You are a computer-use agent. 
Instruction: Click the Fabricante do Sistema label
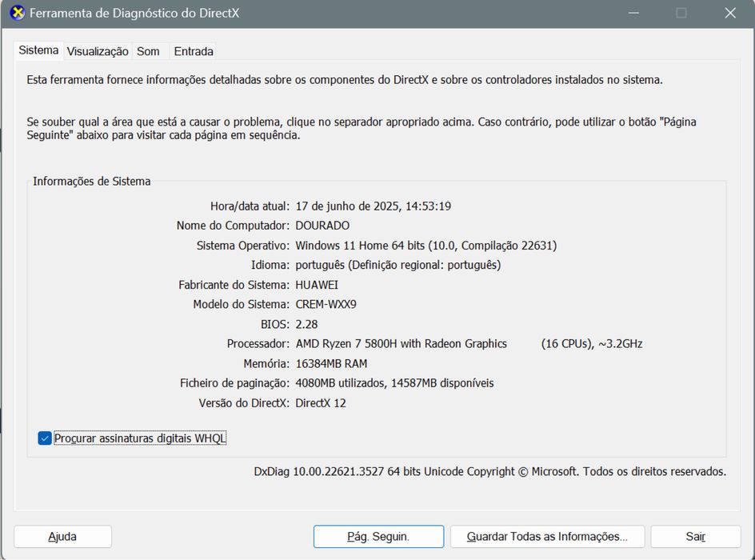(x=234, y=285)
